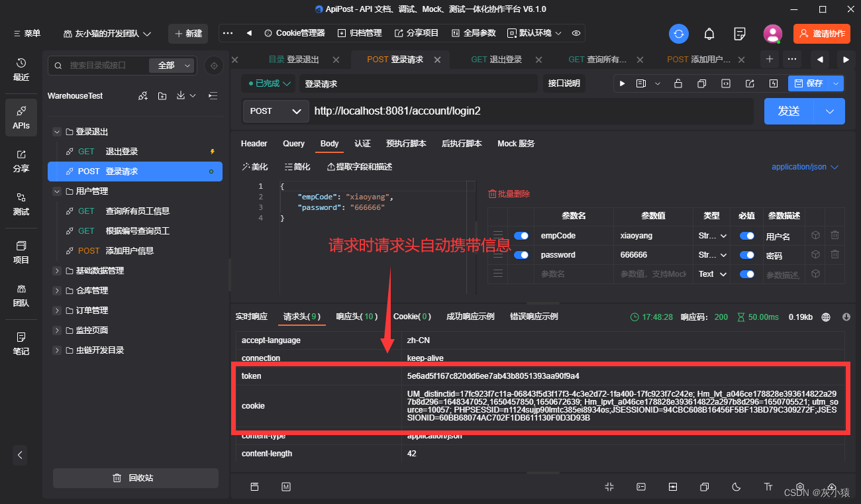This screenshot has height=504, width=861.
Task: Delete the empCode parameter row via trash icon
Action: pos(835,235)
